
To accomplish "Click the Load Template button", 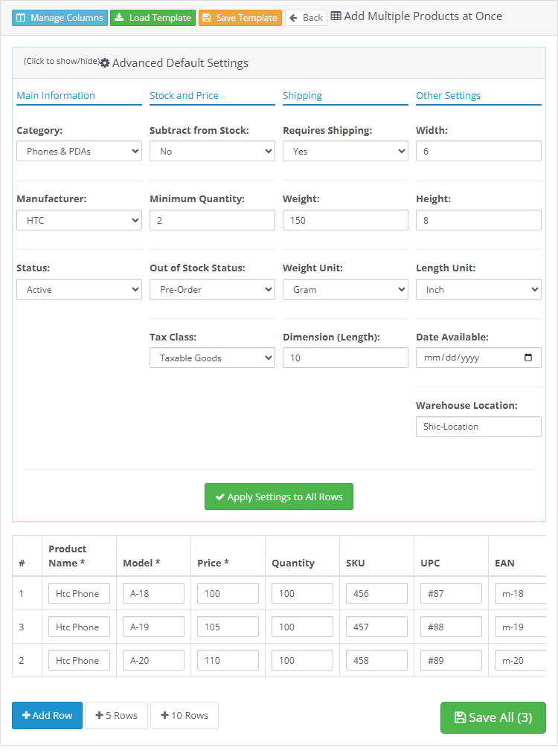I will coord(153,18).
